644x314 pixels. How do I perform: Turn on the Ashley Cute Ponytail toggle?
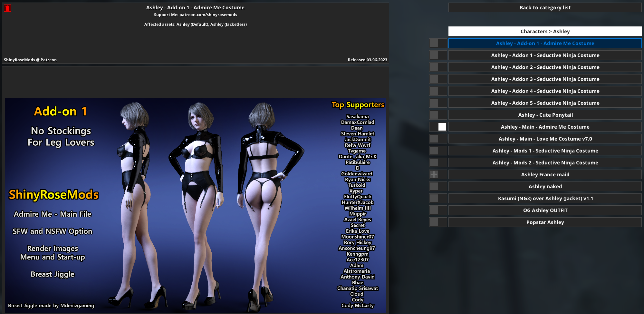[x=438, y=115]
